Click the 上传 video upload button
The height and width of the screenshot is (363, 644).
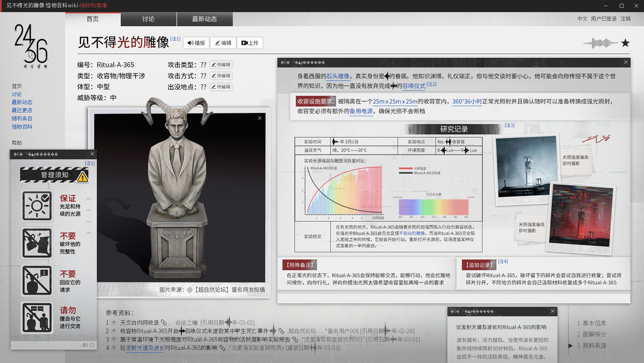tap(250, 43)
